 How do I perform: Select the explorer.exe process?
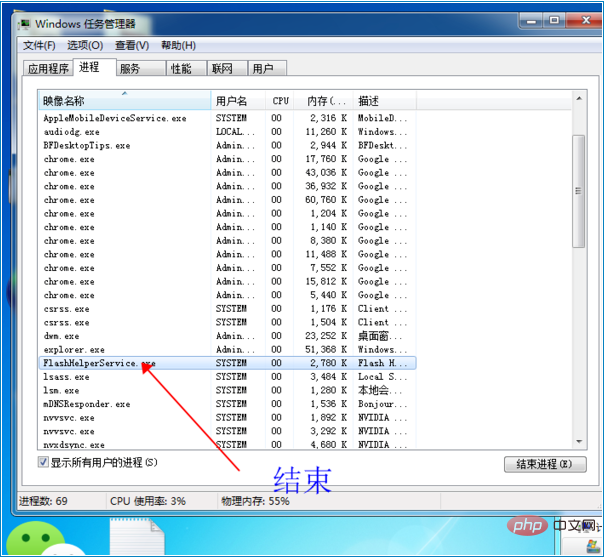[227, 349]
